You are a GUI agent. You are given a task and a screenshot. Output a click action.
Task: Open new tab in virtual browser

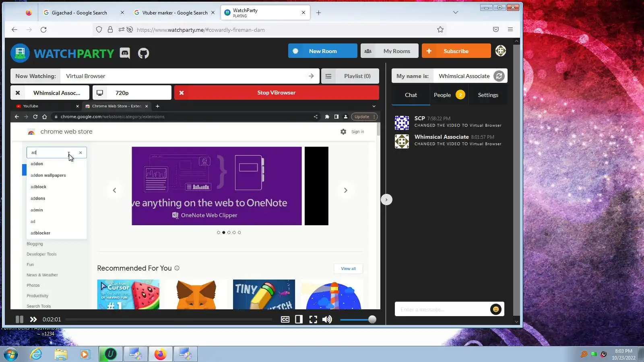[x=157, y=106]
